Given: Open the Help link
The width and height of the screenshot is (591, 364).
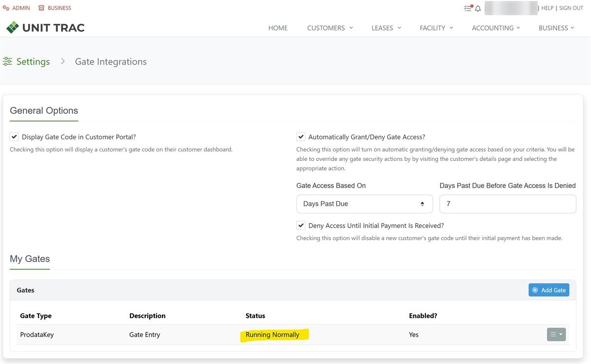Looking at the screenshot, I should [547, 8].
